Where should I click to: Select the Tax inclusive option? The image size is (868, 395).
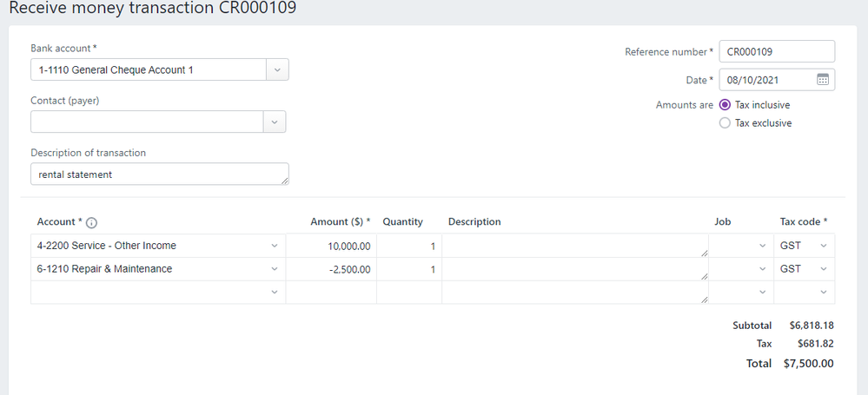pos(726,105)
